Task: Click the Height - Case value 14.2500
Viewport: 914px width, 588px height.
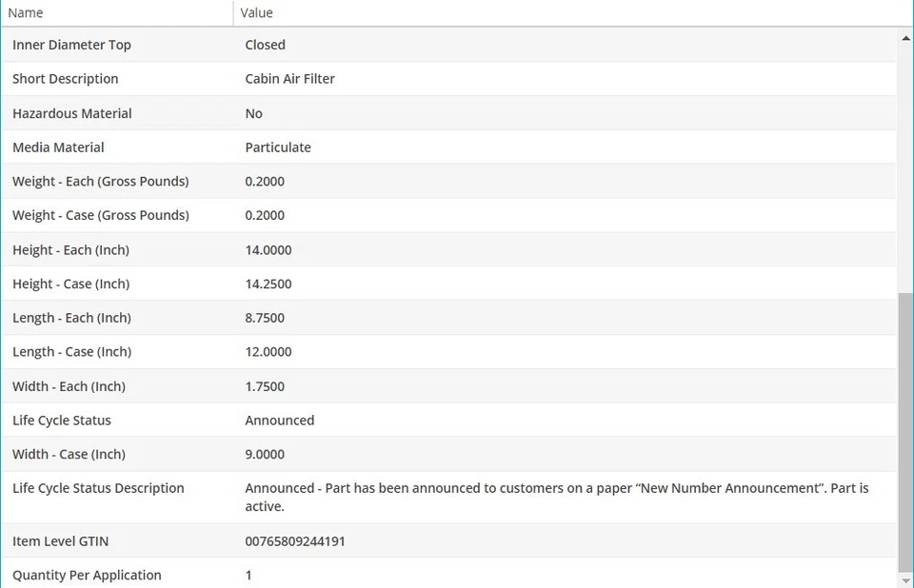Action: click(x=268, y=284)
